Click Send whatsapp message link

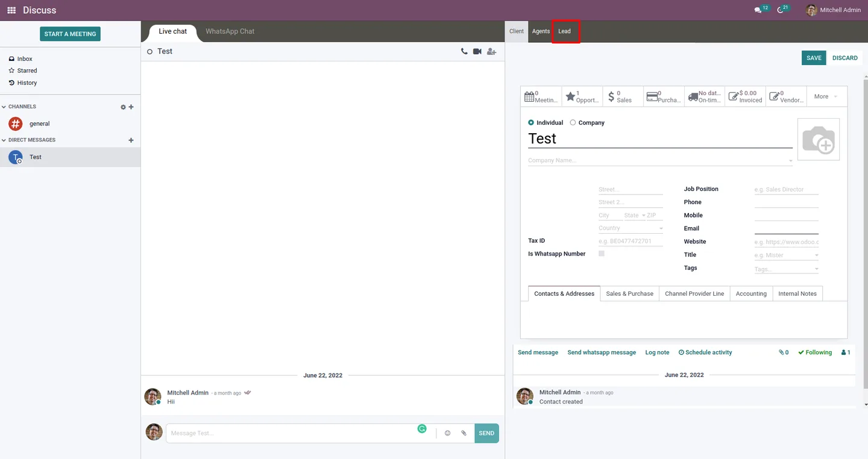coord(602,352)
